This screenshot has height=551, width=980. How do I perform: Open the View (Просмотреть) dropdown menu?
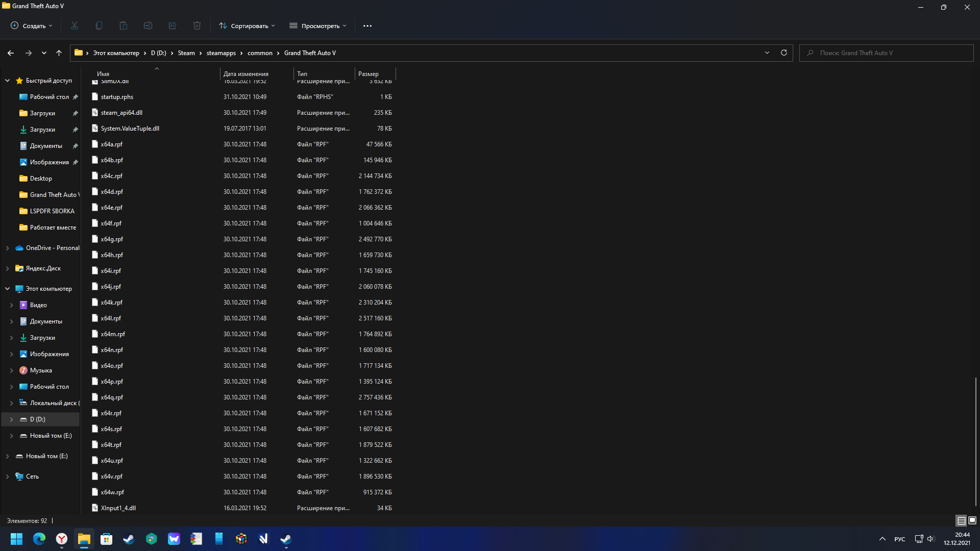tap(318, 26)
